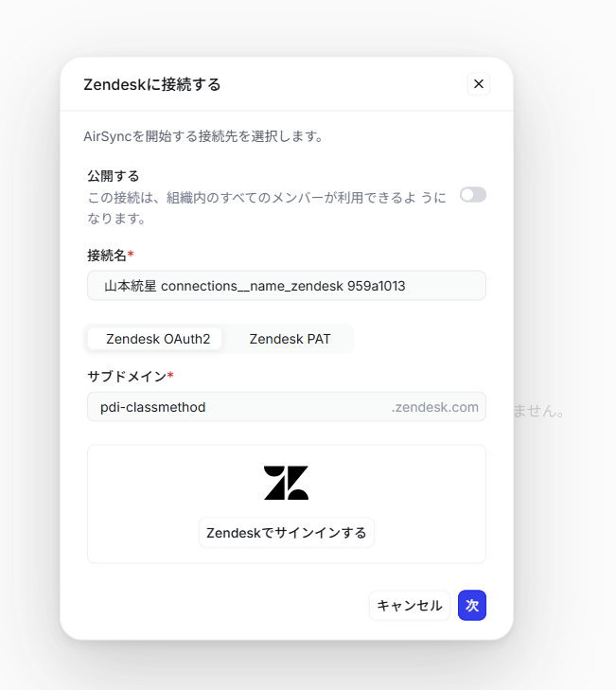Viewport: 616px width, 690px height.
Task: Proceed with the 次 button
Action: coord(471,605)
